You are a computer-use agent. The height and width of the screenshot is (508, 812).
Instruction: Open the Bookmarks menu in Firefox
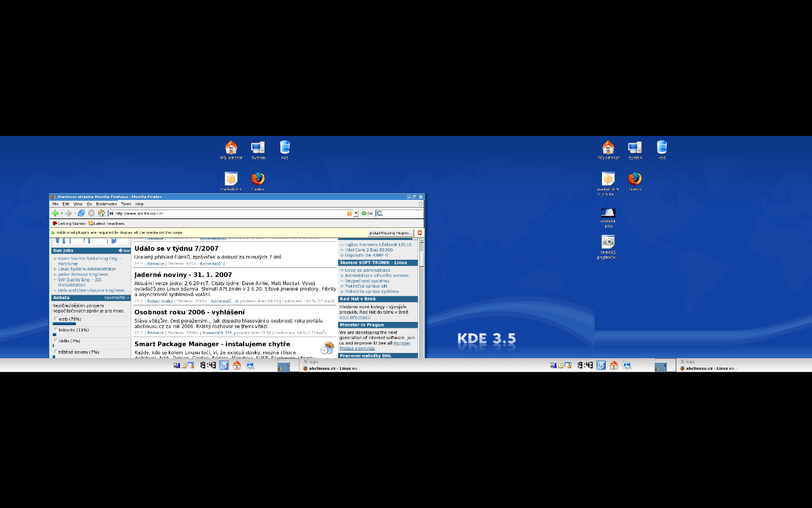[107, 204]
